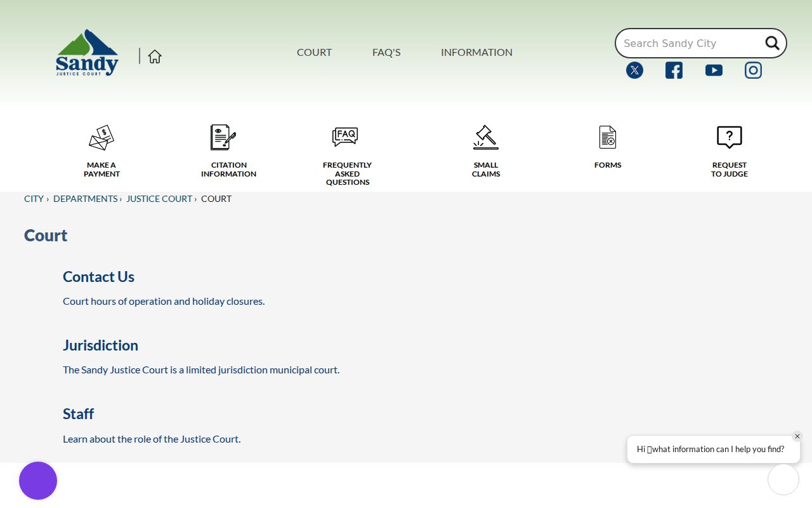Dismiss the chat greeting popup
Image resolution: width=812 pixels, height=508 pixels.
pos(797,436)
